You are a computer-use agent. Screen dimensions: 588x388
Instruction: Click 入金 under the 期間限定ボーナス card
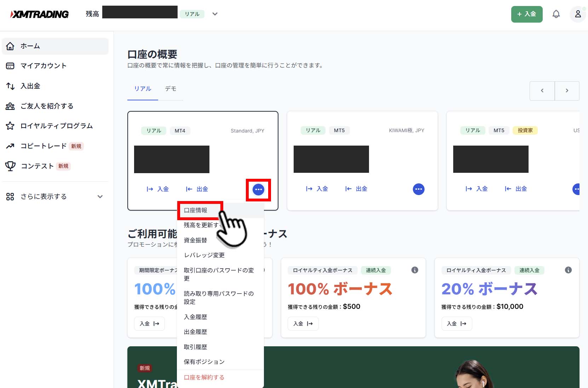coord(149,324)
